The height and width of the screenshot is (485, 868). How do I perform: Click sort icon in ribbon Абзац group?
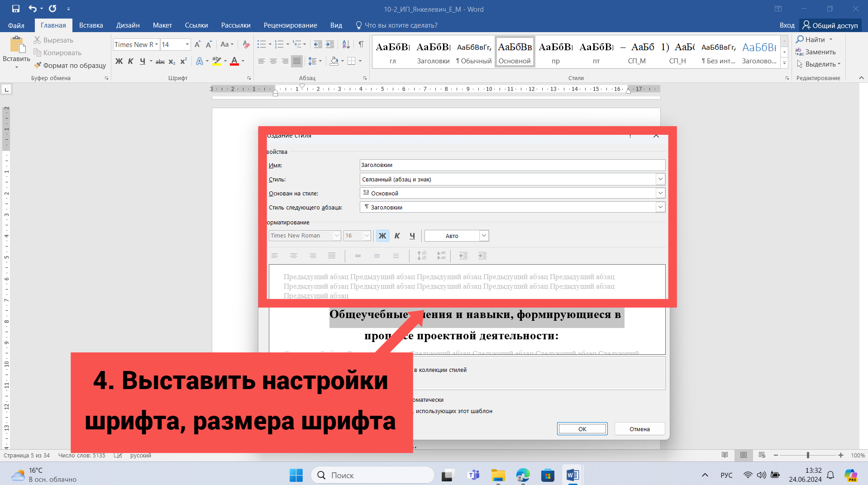(x=346, y=44)
